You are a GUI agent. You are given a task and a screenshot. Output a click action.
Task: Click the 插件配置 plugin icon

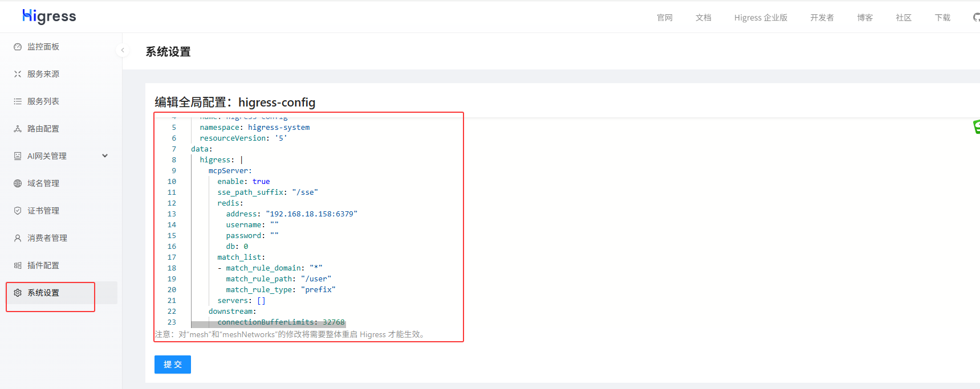18,265
